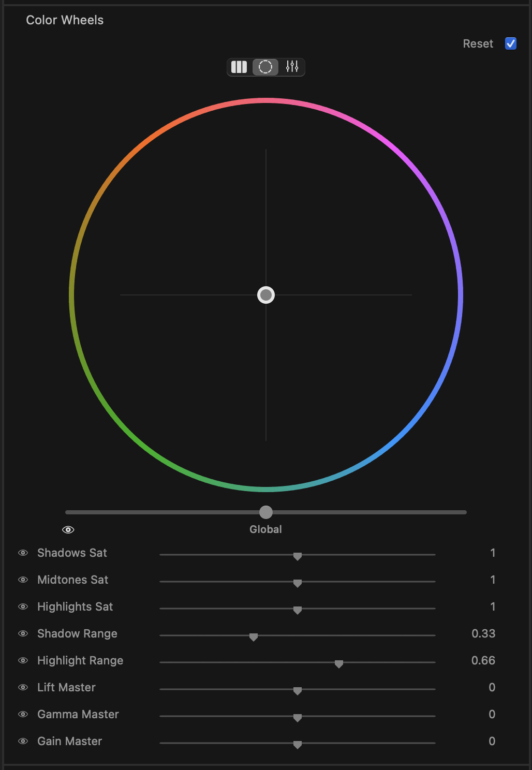Click the Global brightness slider knob
Screen dimensions: 532x770
click(x=266, y=512)
